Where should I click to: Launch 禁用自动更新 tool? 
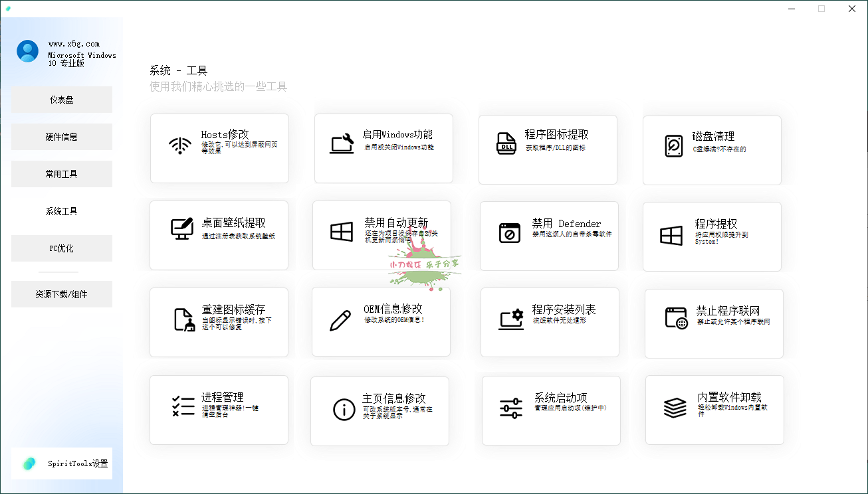point(383,235)
